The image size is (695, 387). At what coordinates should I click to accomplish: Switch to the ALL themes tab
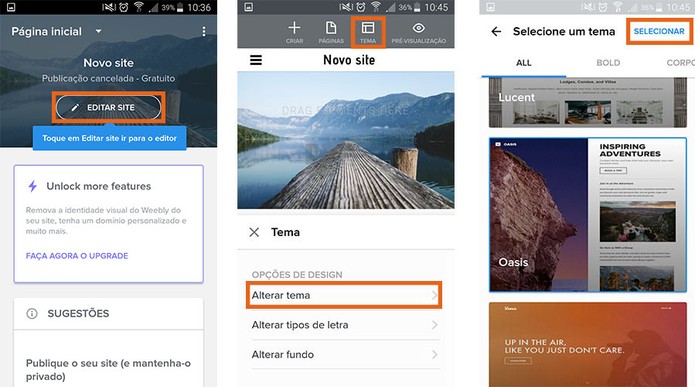coord(523,63)
